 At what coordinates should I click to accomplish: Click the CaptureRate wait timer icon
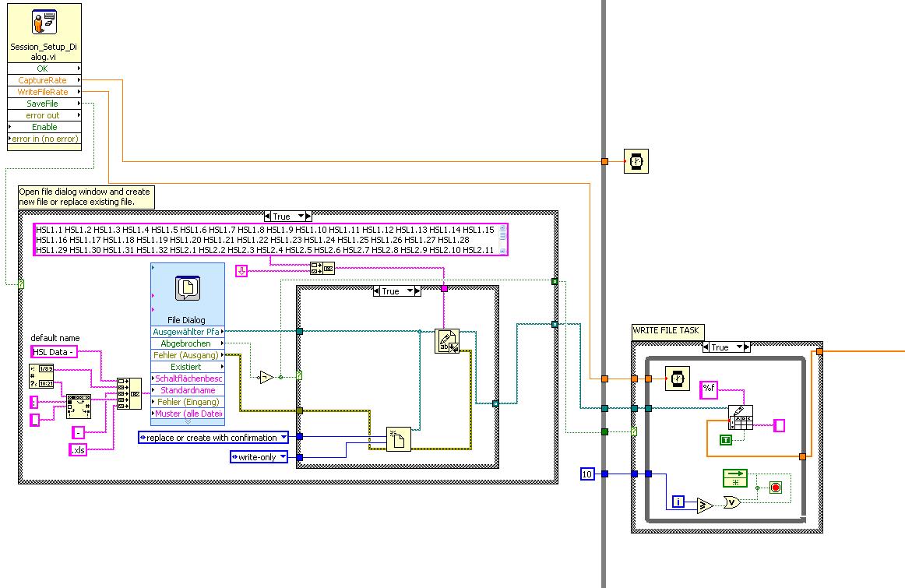(636, 161)
